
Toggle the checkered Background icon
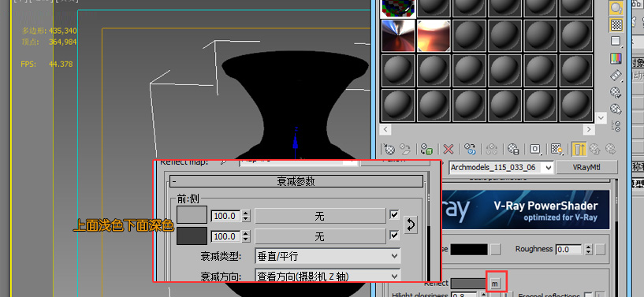click(x=616, y=24)
